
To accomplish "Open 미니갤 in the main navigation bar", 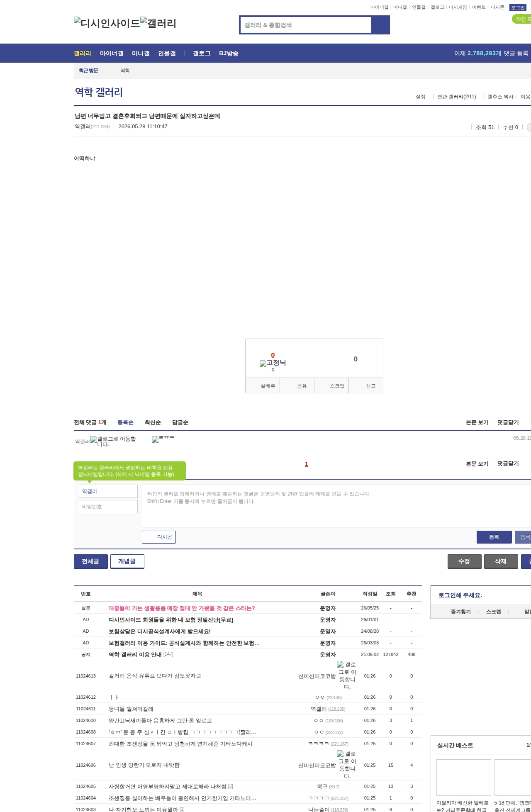I will [x=141, y=53].
